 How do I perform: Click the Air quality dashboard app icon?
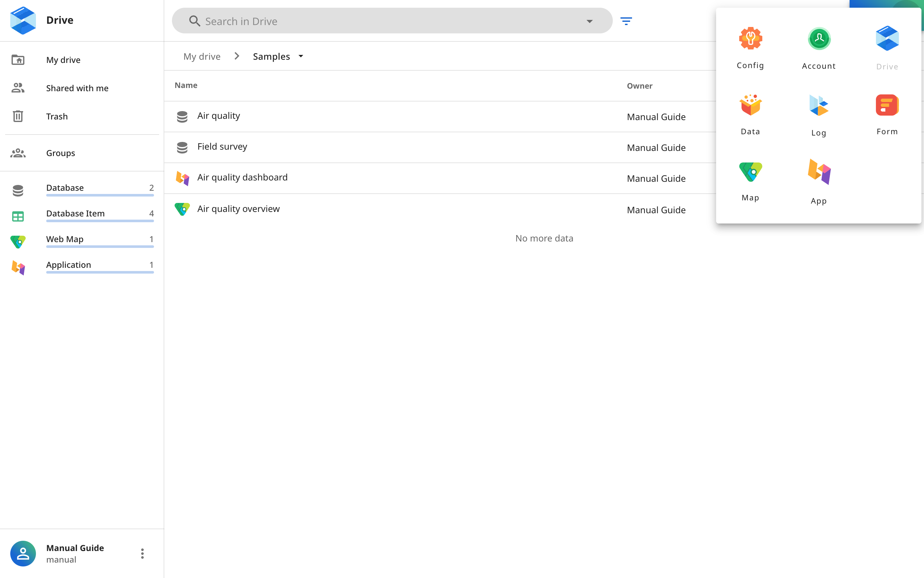pos(182,178)
